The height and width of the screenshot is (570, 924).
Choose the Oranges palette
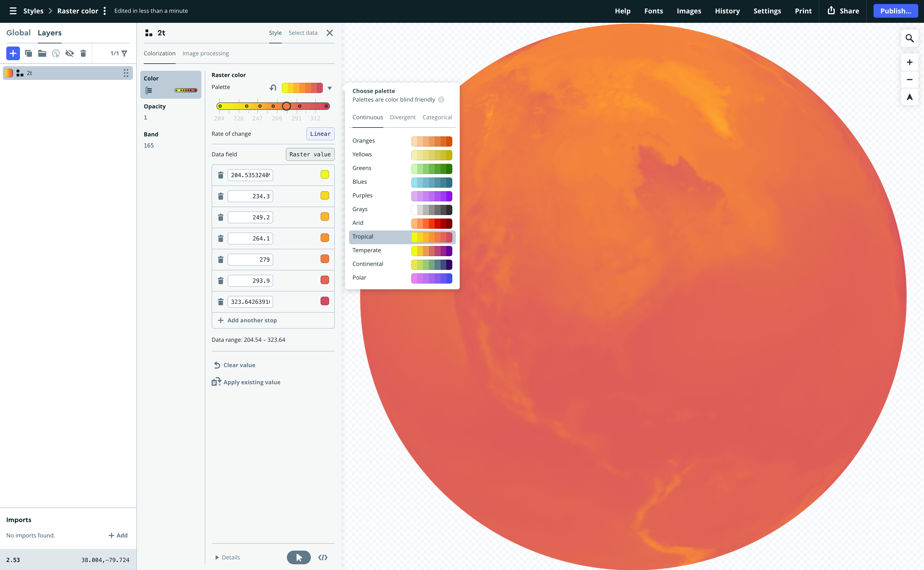402,141
